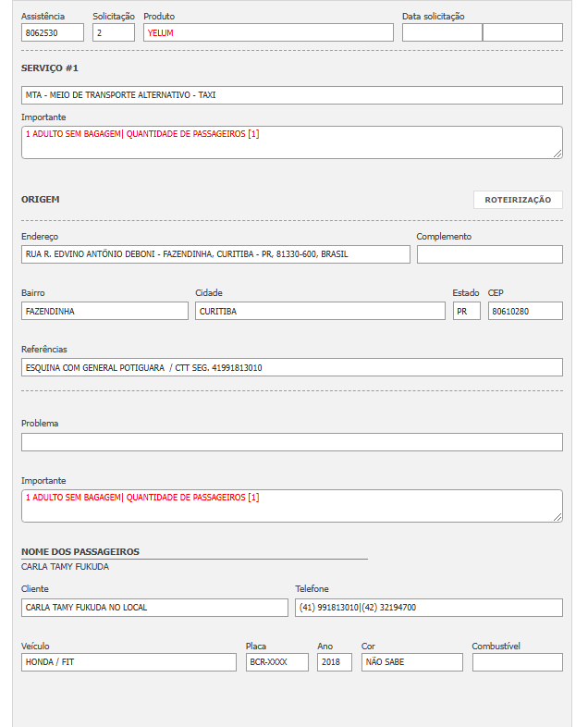
Task: Focus the Produto field showing YELUM
Action: (268, 32)
